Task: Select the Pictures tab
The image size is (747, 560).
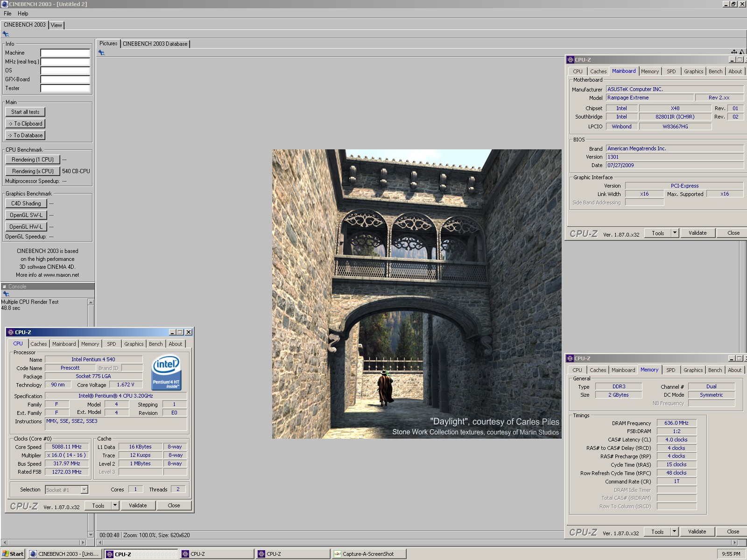Action: pos(108,43)
